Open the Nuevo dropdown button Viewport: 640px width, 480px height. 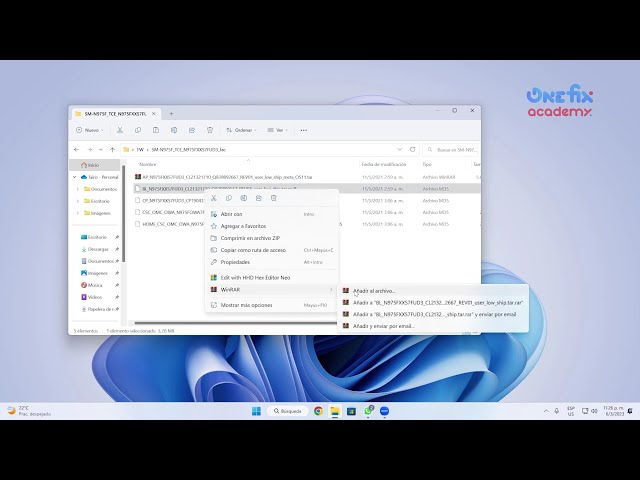[x=90, y=130]
